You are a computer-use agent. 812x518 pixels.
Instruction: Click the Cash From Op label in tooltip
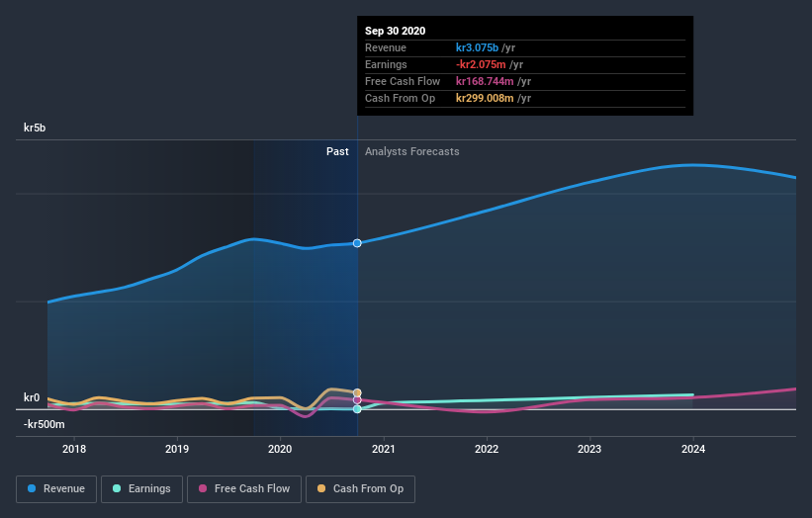400,98
